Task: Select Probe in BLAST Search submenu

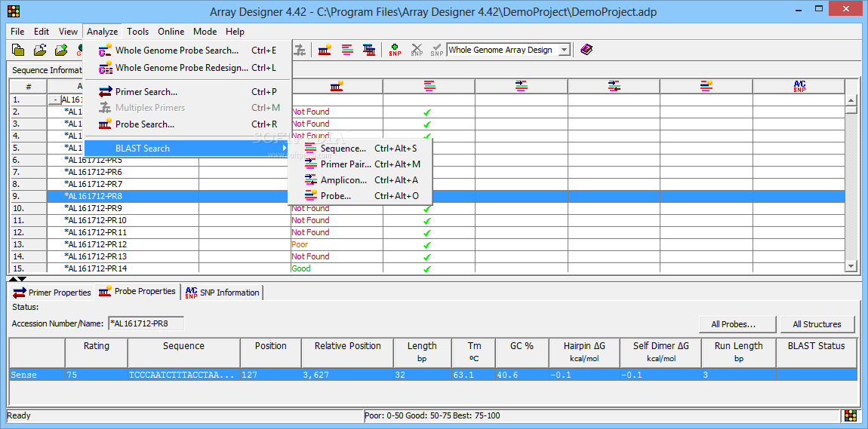Action: pos(360,196)
